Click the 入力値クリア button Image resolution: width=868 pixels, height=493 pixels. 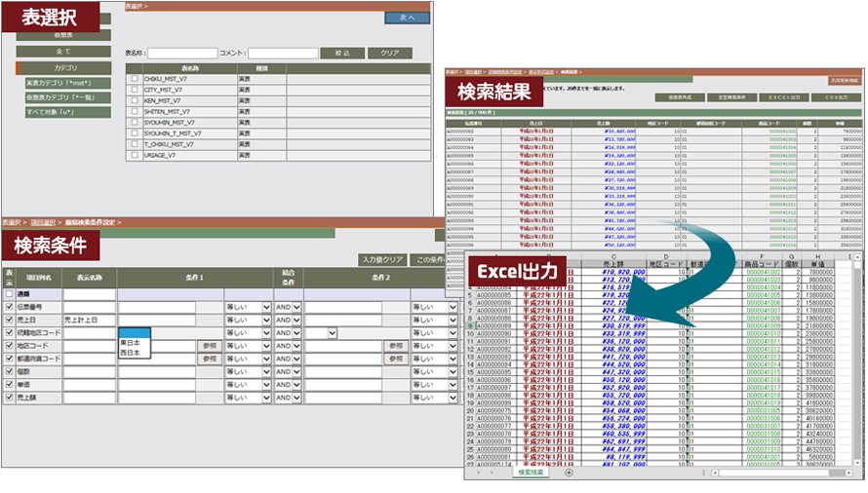pos(382,259)
